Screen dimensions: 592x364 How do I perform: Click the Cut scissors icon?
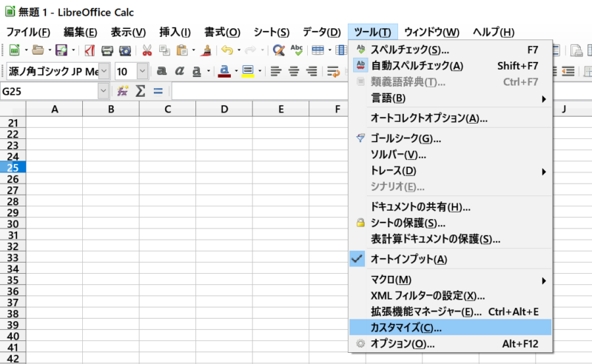coord(147,50)
